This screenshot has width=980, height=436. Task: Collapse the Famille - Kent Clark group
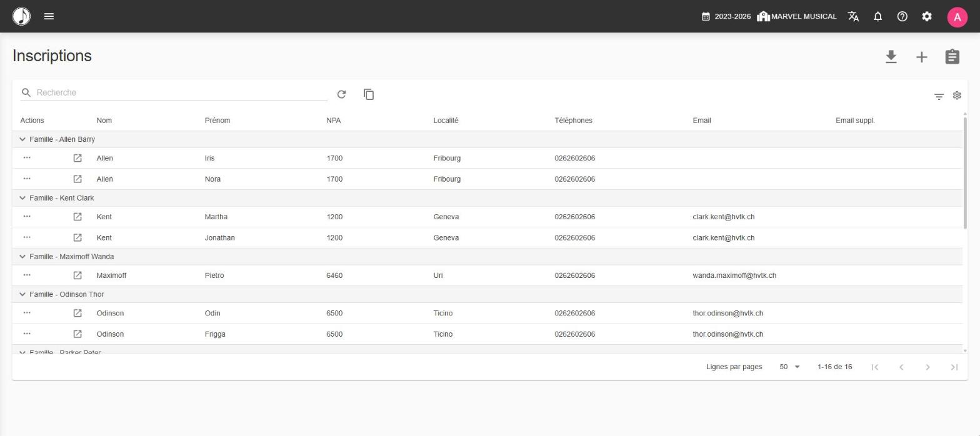pos(22,198)
